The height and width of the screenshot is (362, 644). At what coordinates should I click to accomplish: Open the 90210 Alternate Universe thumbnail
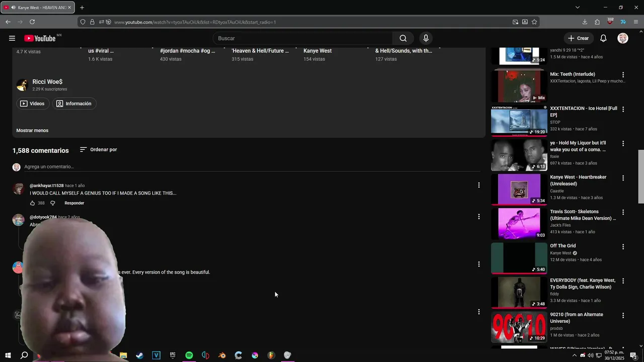519,327
